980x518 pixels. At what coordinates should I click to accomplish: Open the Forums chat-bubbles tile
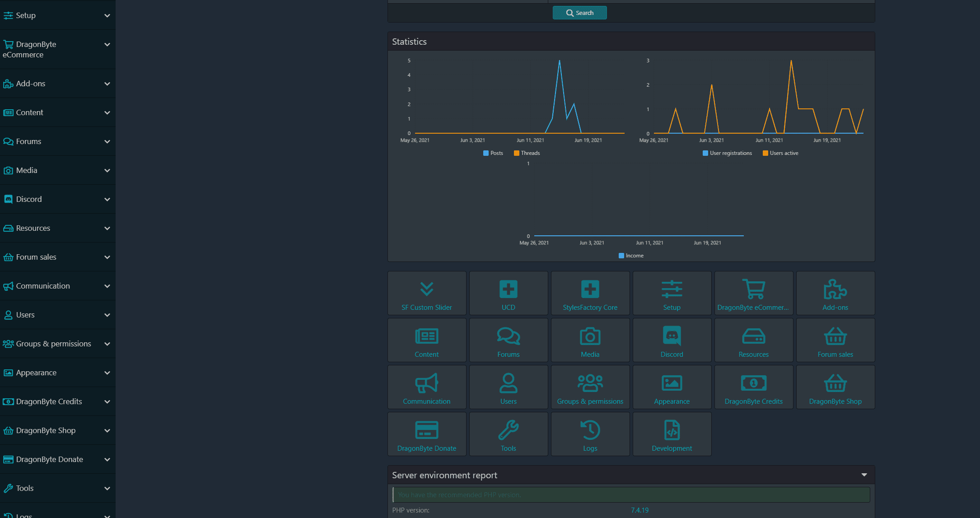pyautogui.click(x=509, y=340)
